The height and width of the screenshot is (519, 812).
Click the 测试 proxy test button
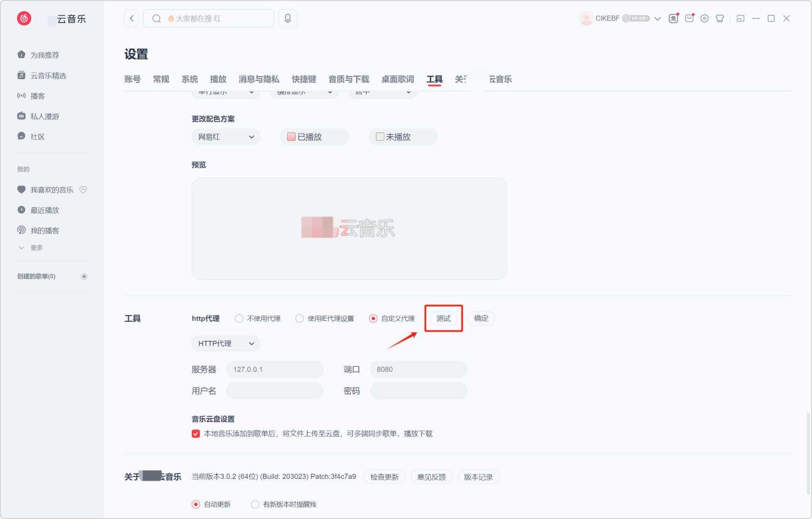click(x=444, y=319)
